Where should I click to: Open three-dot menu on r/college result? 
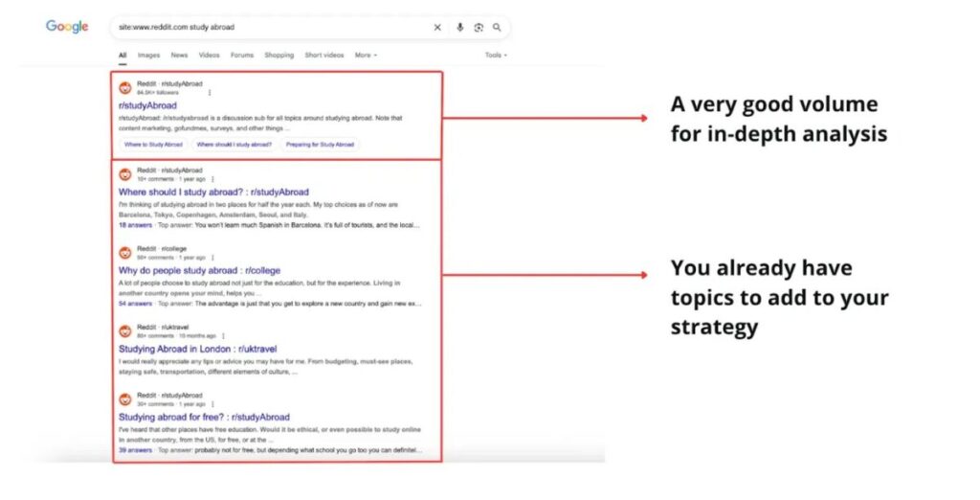[x=212, y=258]
